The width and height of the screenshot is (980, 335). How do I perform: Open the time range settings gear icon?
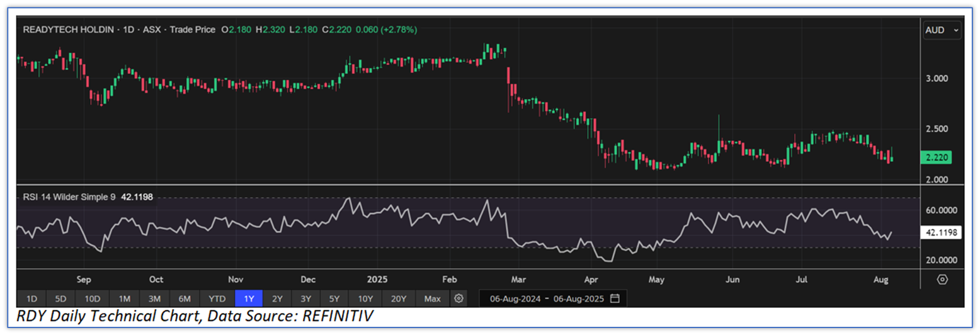tap(459, 298)
